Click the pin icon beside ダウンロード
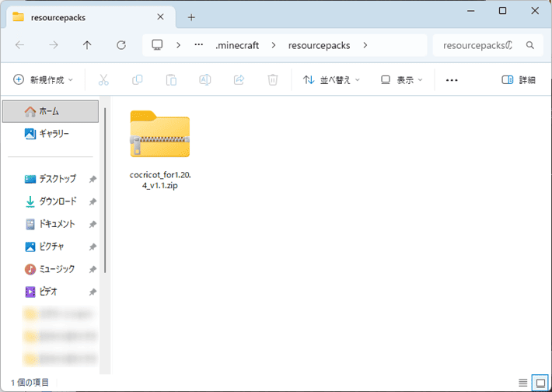 coord(93,201)
